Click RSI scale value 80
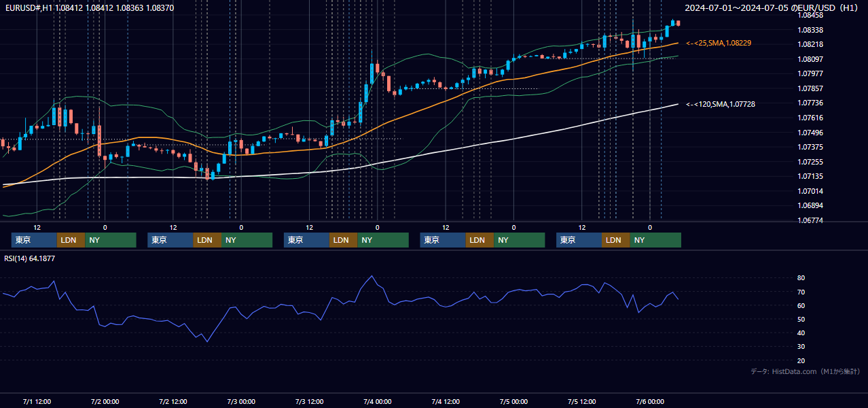The width and height of the screenshot is (868, 408). point(801,278)
